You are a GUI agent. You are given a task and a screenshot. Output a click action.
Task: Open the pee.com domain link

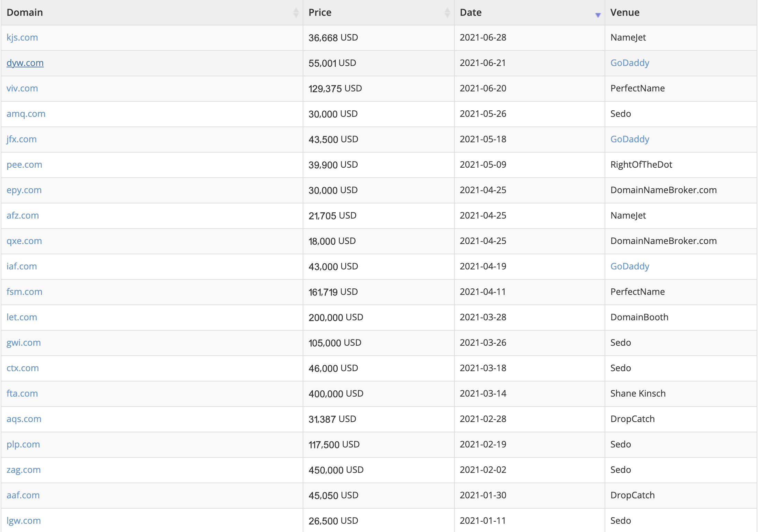(x=24, y=165)
